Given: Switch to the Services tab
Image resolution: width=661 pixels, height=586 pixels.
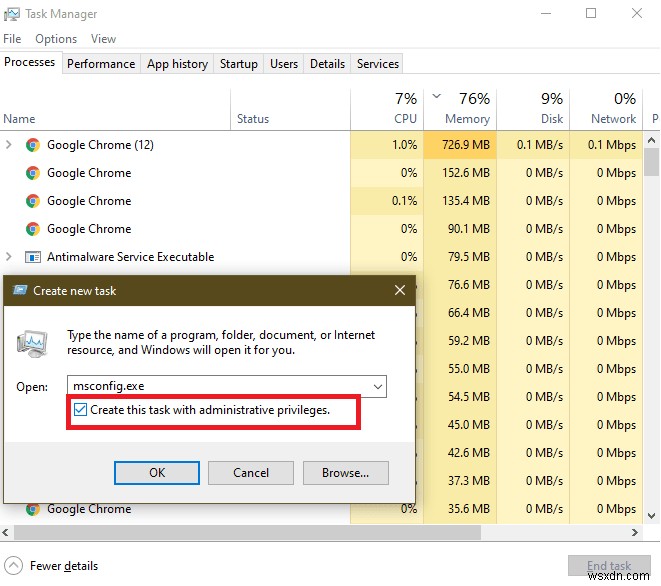Looking at the screenshot, I should pyautogui.click(x=377, y=64).
